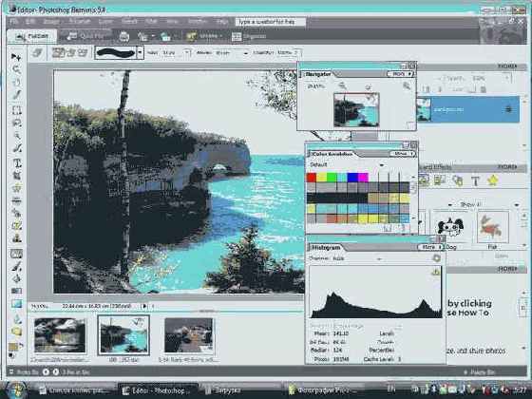
Task: Click the eraser icon in options bar
Action: (37, 52)
